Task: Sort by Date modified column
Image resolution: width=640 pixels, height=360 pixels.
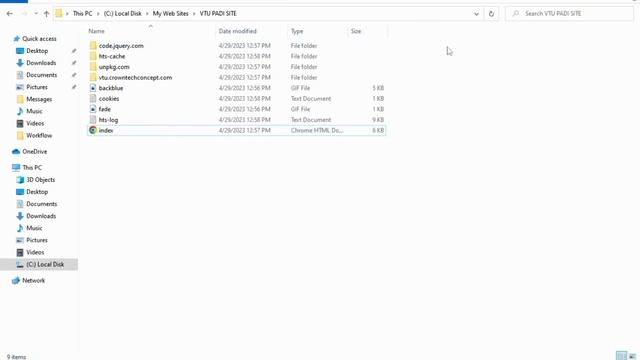Action: coord(238,31)
